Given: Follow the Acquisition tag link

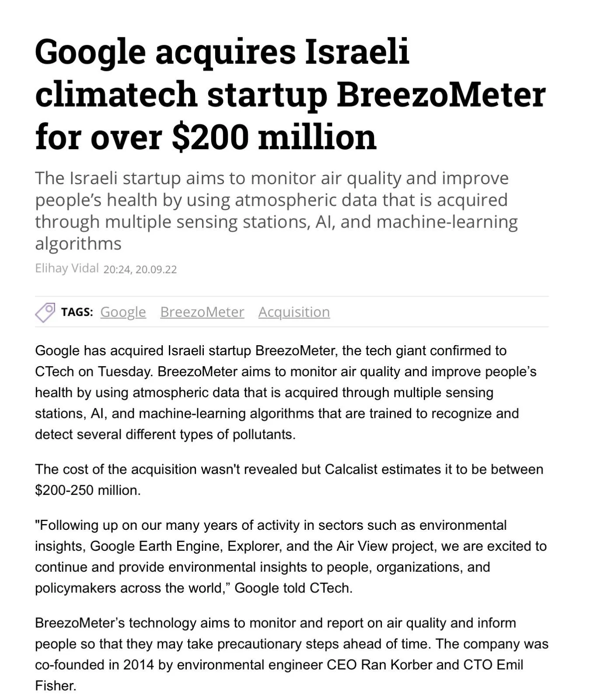Looking at the screenshot, I should [x=294, y=312].
